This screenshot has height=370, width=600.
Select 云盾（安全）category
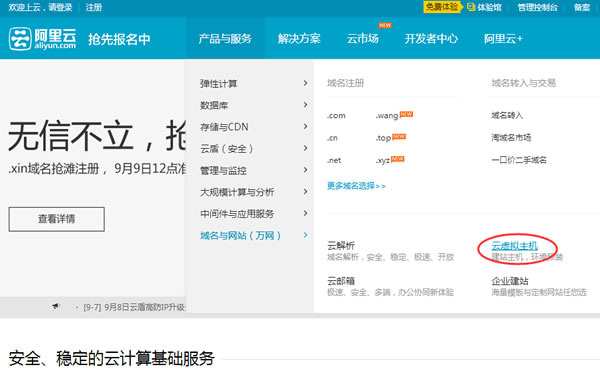[227, 148]
